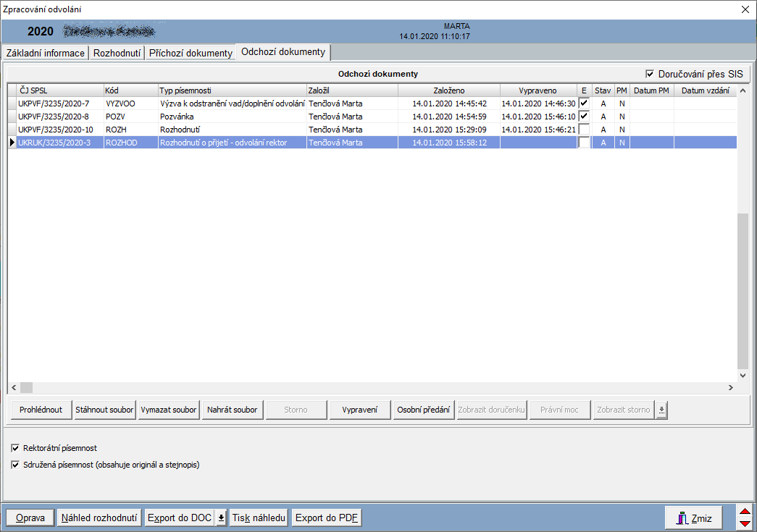Click the Zmiz exit door button
Image resolution: width=757 pixels, height=532 pixels.
693,518
